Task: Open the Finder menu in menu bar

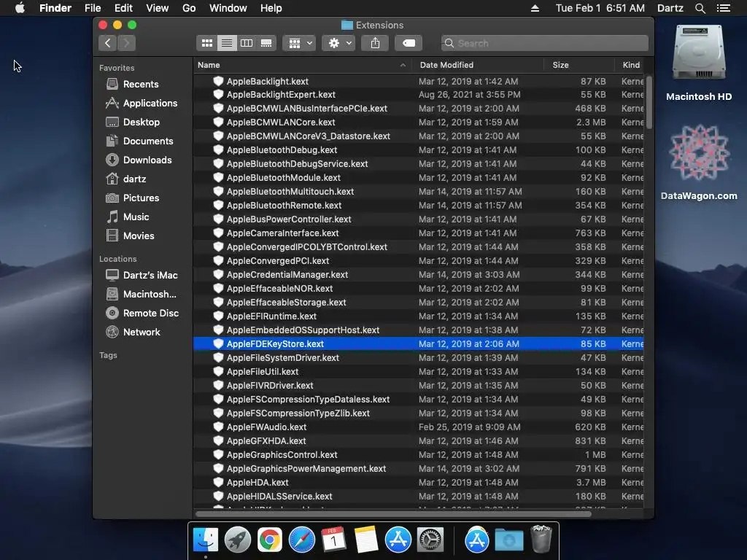Action: (55, 8)
